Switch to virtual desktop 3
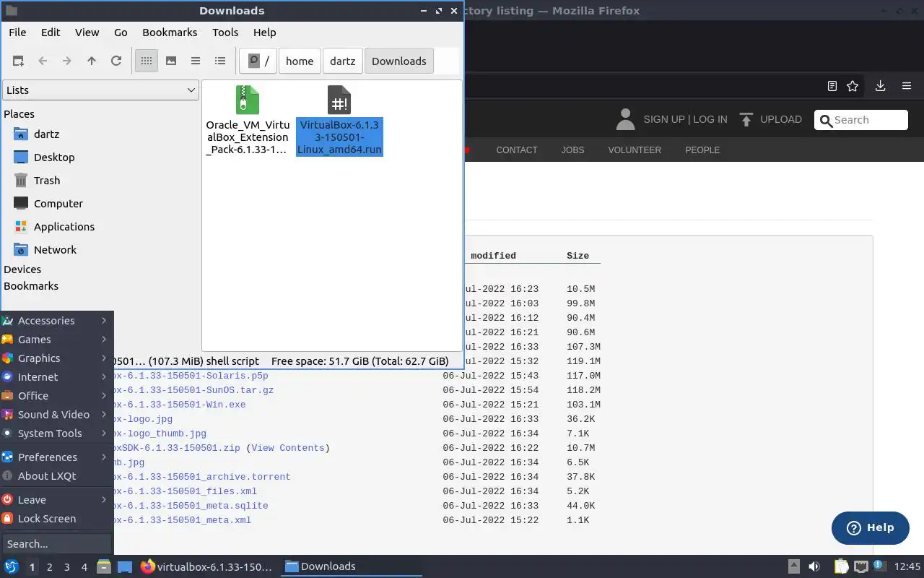 pos(66,567)
